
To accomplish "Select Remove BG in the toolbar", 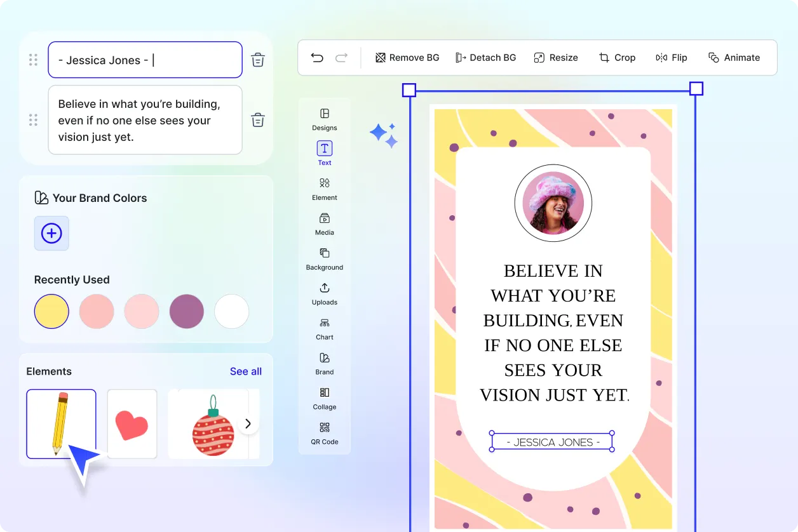I will coord(407,58).
